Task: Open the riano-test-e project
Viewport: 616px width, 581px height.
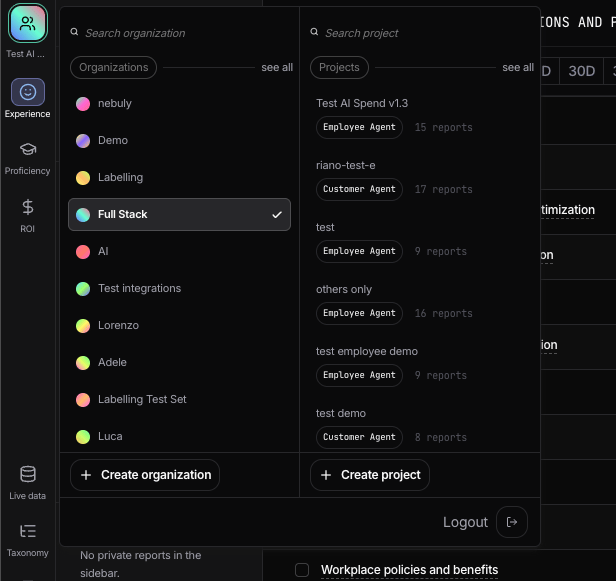Action: tap(345, 165)
